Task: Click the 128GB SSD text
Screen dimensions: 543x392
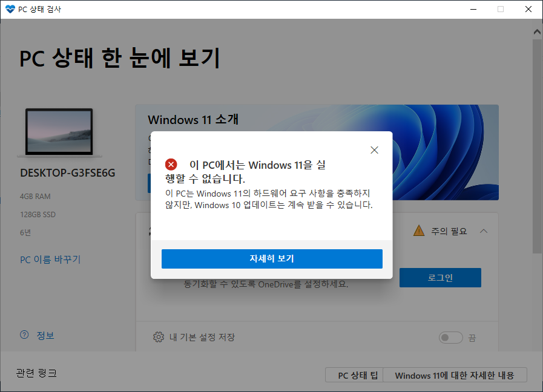Action: [x=38, y=215]
